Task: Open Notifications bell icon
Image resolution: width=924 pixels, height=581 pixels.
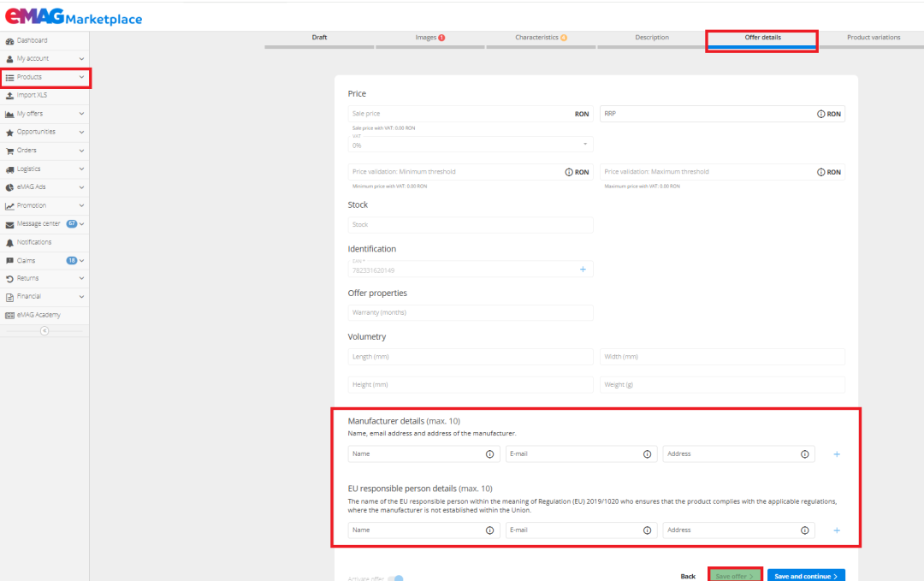Action: click(x=9, y=243)
